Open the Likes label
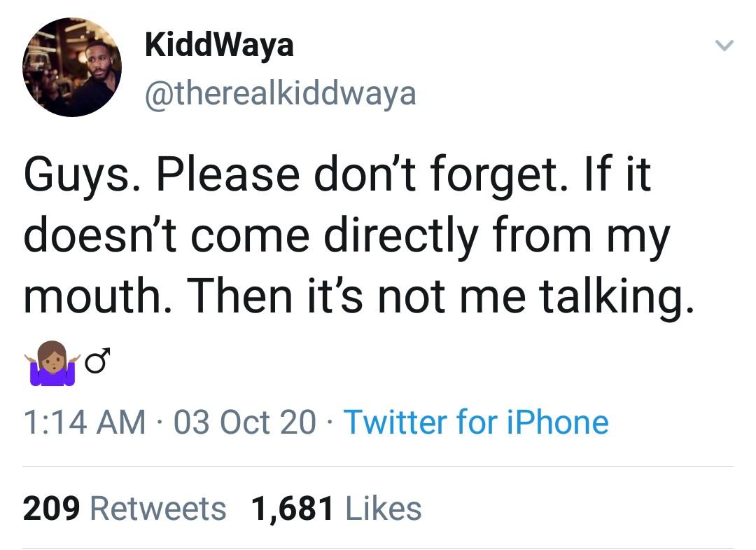Viewport: 756px width, 550px height. (384, 509)
